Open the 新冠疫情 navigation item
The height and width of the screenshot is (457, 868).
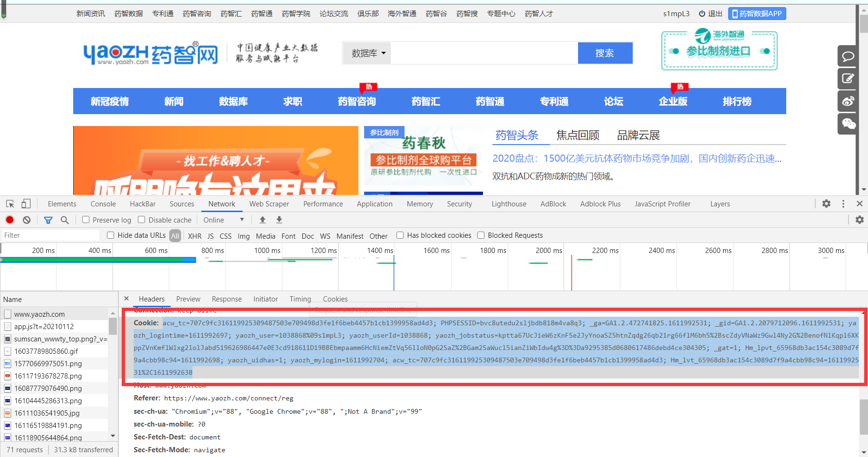point(110,101)
